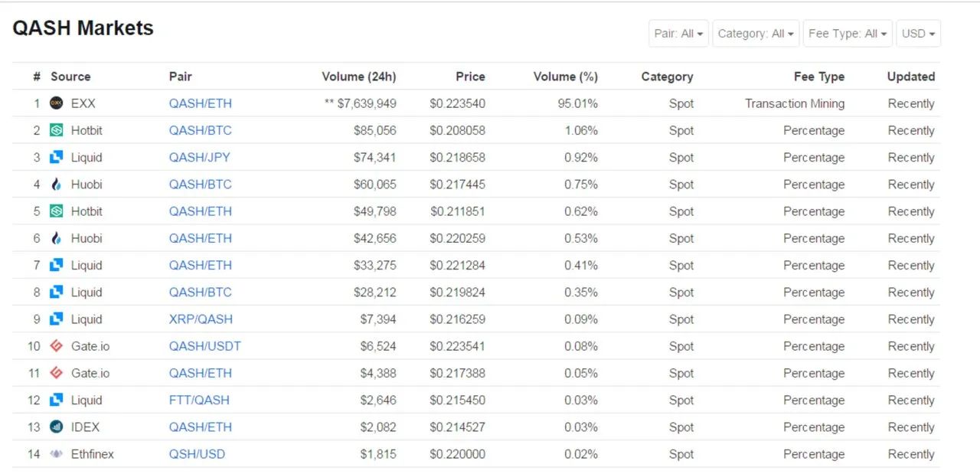
Task: Open the Pair: All filter dropdown
Action: pos(678,34)
